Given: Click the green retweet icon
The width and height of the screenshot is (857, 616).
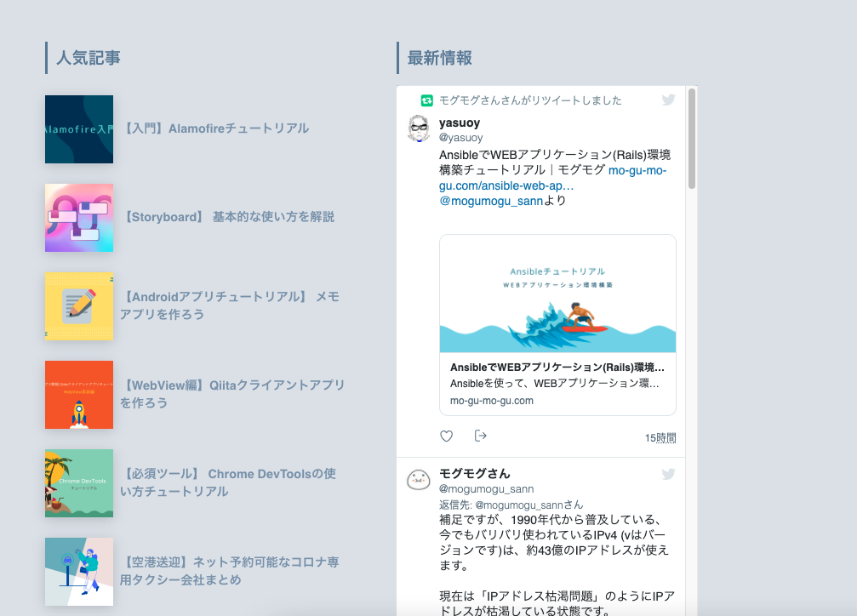Looking at the screenshot, I should click(427, 100).
